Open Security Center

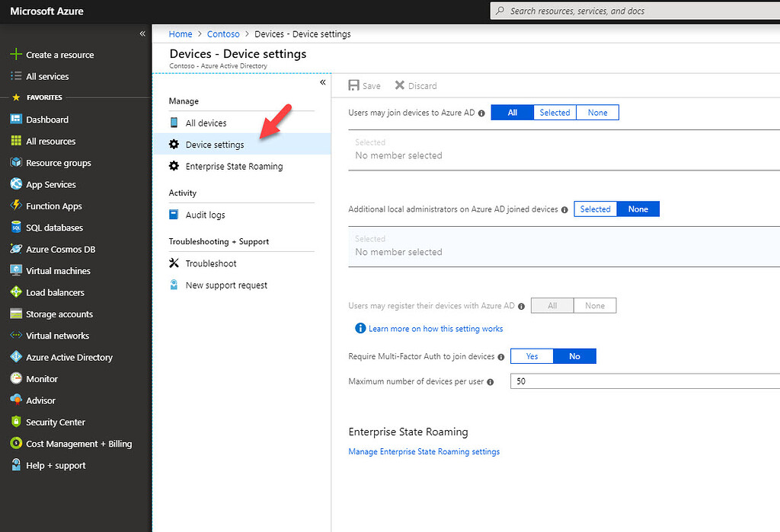click(x=52, y=422)
